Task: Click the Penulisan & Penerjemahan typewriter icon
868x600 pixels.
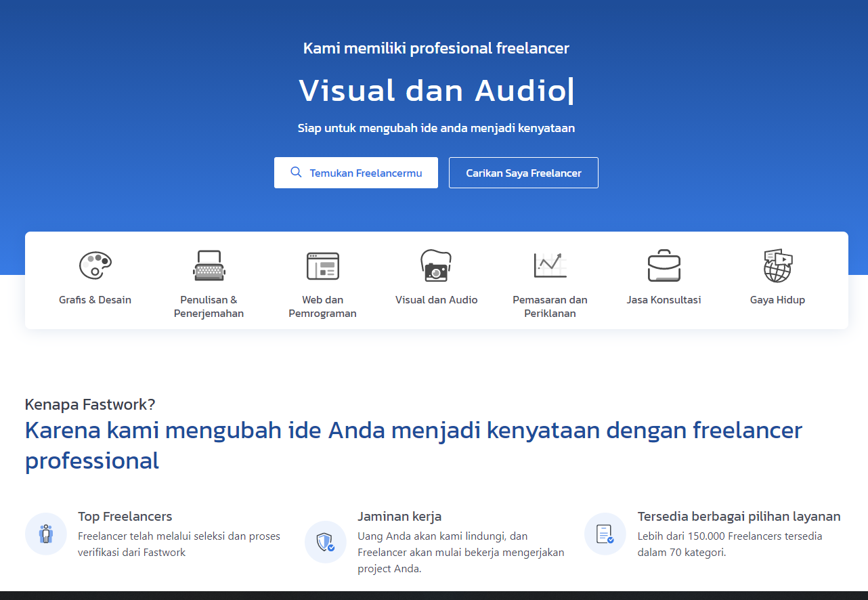Action: (209, 265)
